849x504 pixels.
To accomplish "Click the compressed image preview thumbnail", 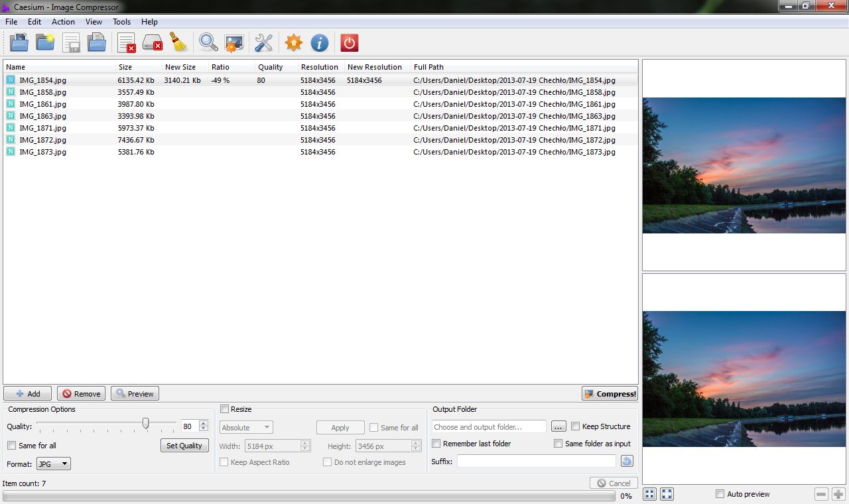I will (x=744, y=379).
